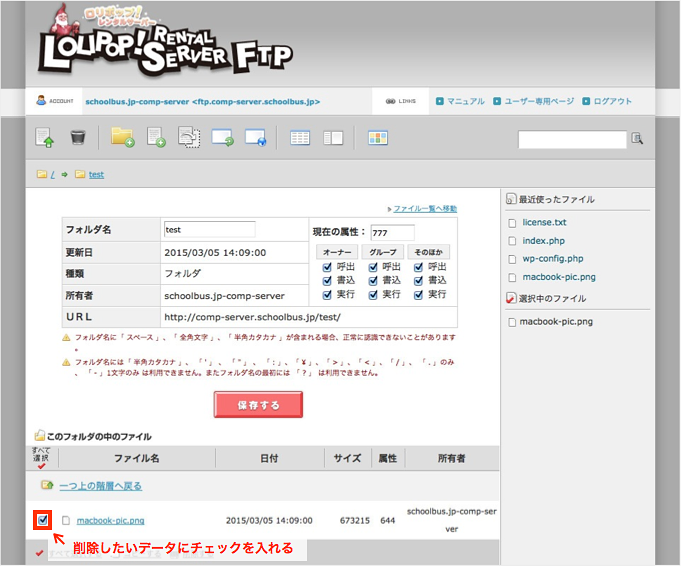Click the selected files header icon
This screenshot has height=566, width=681.
(511, 298)
